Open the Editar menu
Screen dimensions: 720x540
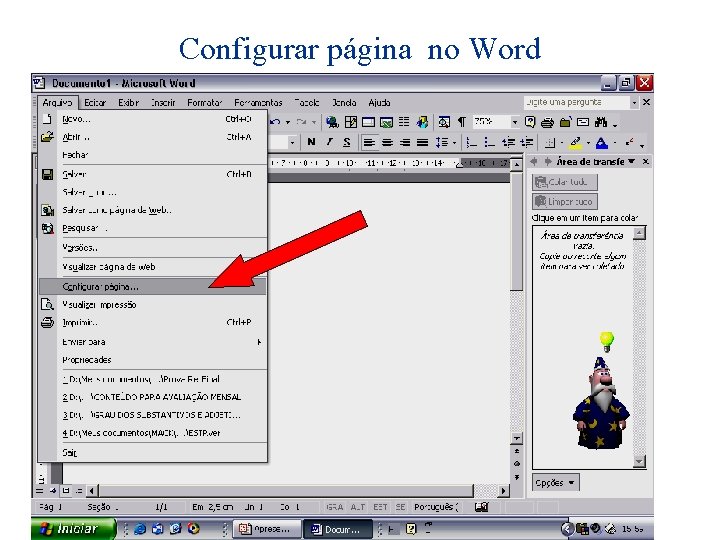95,102
